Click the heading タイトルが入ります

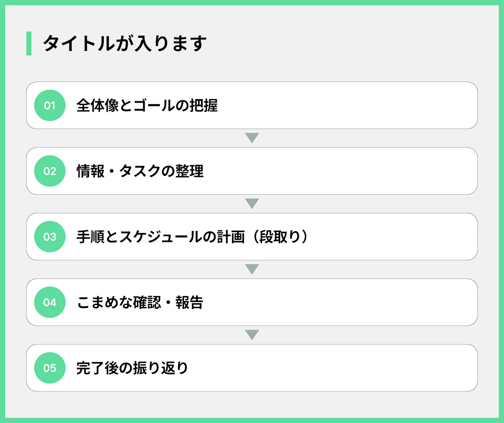click(x=125, y=44)
